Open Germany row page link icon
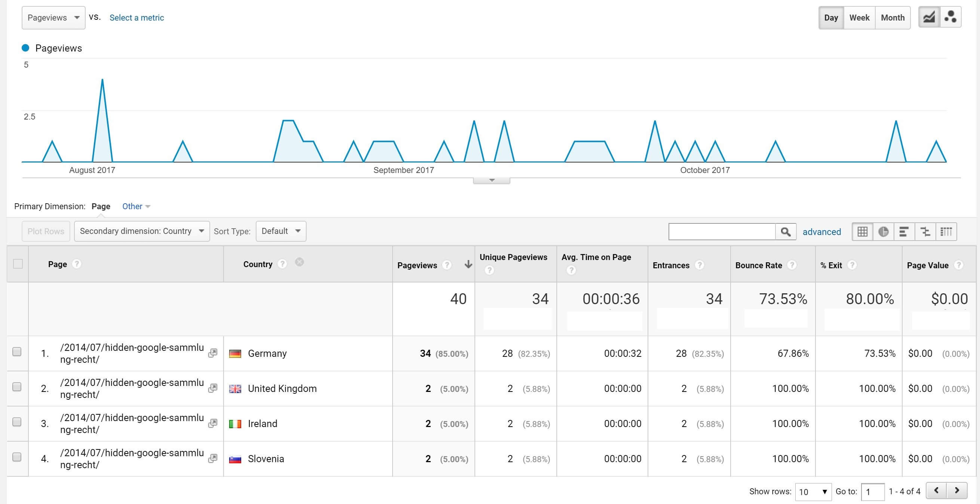The width and height of the screenshot is (980, 504). tap(213, 353)
